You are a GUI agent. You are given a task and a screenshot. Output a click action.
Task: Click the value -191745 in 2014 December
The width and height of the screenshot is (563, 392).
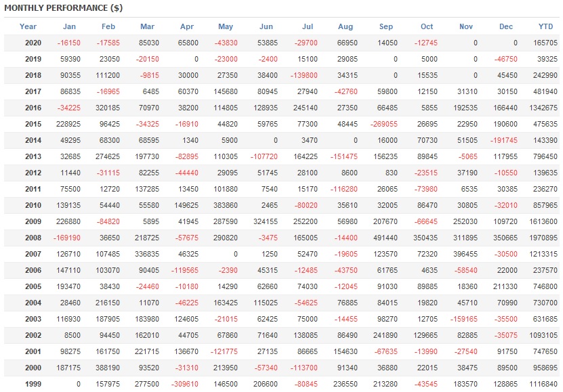(x=504, y=140)
